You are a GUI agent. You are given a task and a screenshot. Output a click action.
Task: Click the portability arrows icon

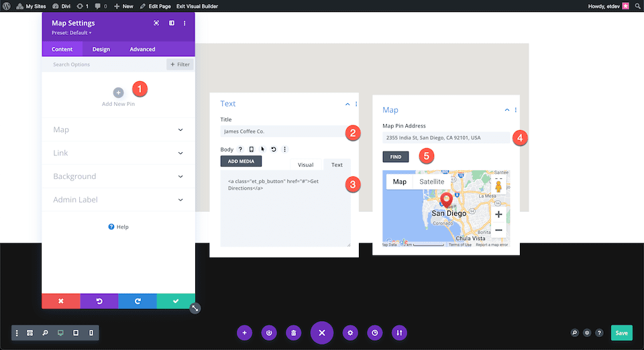[x=399, y=333]
